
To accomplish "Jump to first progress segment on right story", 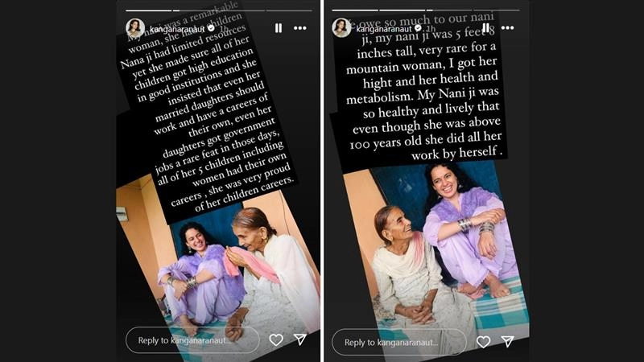I will pyautogui.click(x=355, y=10).
